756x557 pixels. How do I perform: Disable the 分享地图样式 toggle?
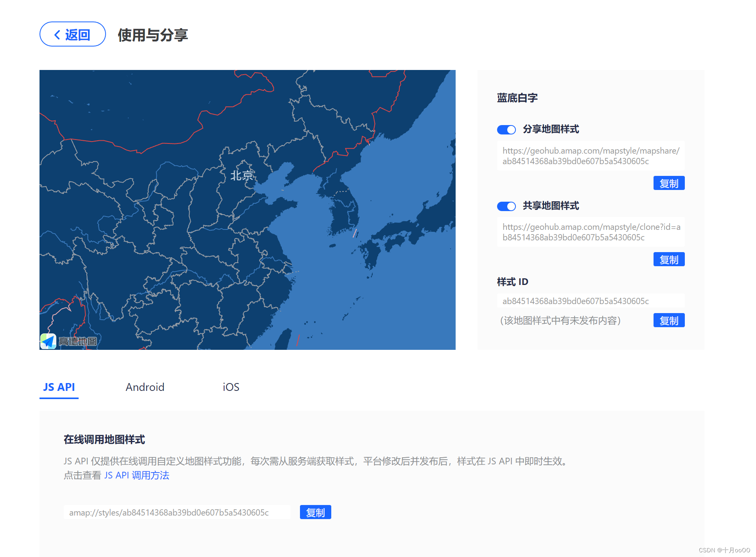[x=506, y=129]
